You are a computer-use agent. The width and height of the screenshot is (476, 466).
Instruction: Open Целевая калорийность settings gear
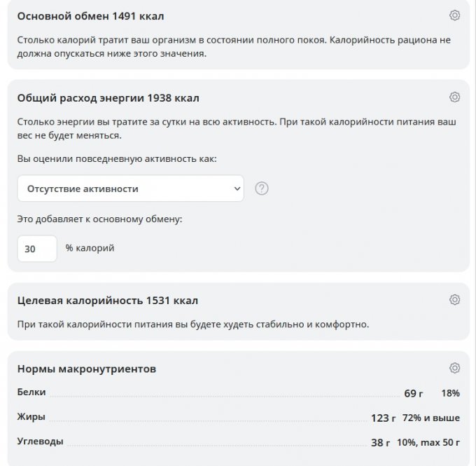(x=454, y=300)
